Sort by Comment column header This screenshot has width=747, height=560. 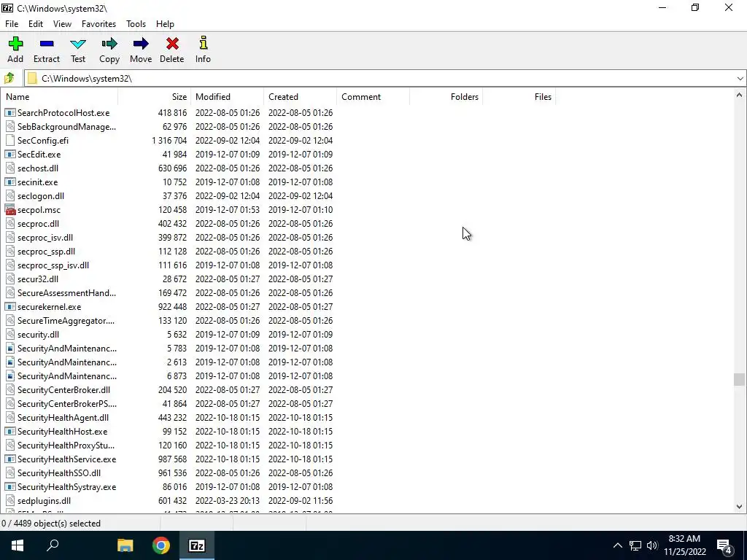pyautogui.click(x=373, y=97)
